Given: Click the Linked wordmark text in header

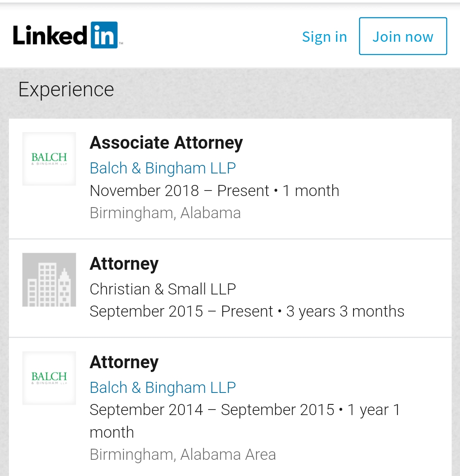Looking at the screenshot, I should [x=50, y=35].
